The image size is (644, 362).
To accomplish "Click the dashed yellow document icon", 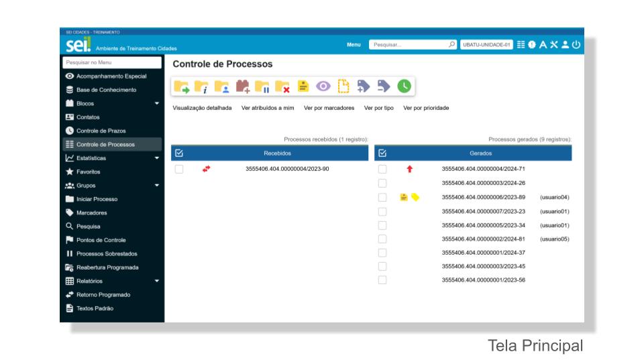I will [343, 86].
